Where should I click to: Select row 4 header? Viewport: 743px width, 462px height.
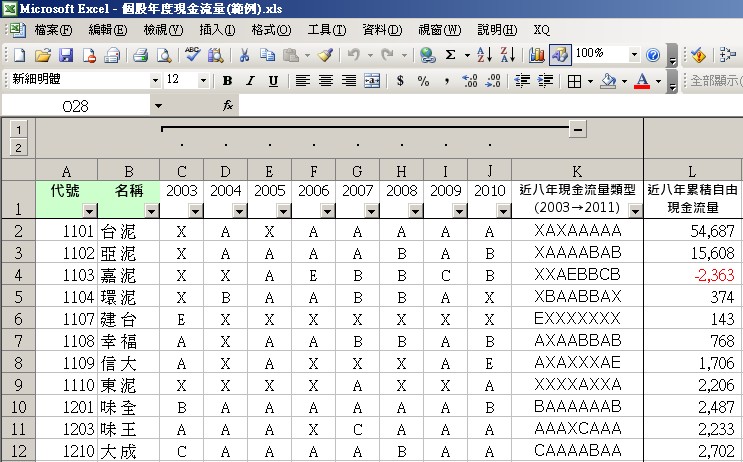pyautogui.click(x=18, y=275)
